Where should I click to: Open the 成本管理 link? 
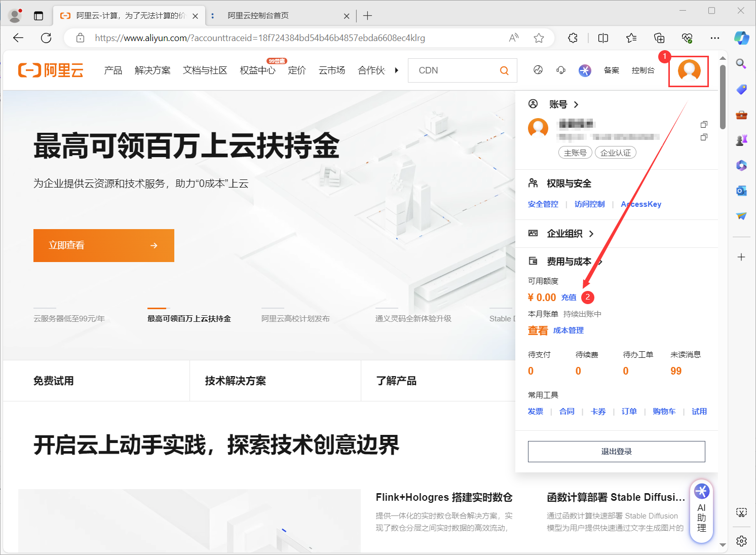pos(569,330)
